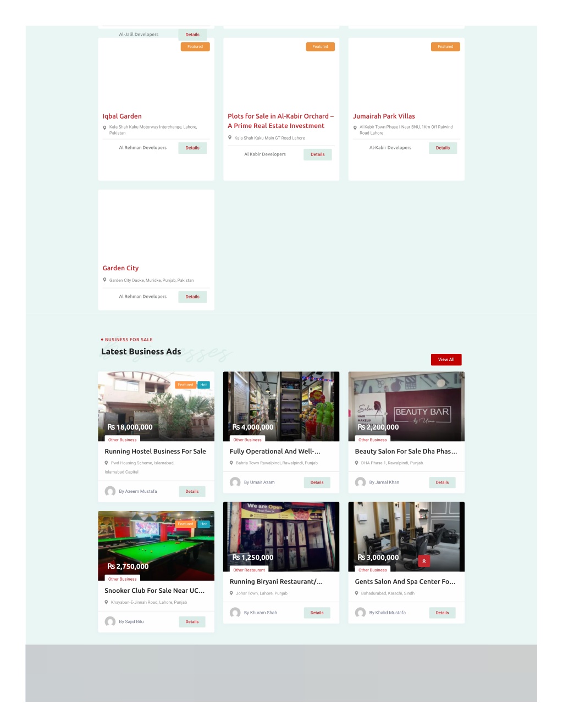The height and width of the screenshot is (728, 563).
Task: Click Other Business tag on Beauty Salon card
Action: tap(373, 440)
